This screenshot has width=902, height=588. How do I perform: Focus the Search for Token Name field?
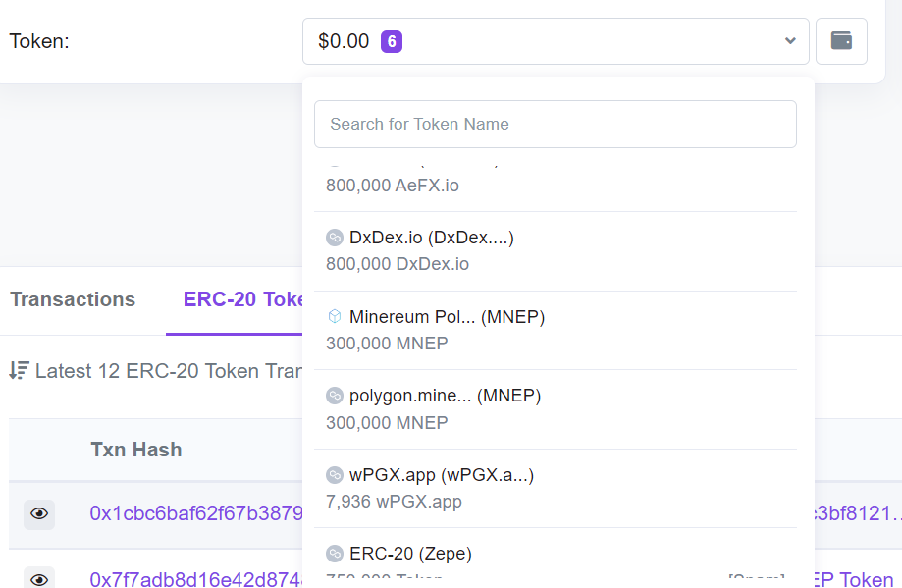[x=556, y=125]
